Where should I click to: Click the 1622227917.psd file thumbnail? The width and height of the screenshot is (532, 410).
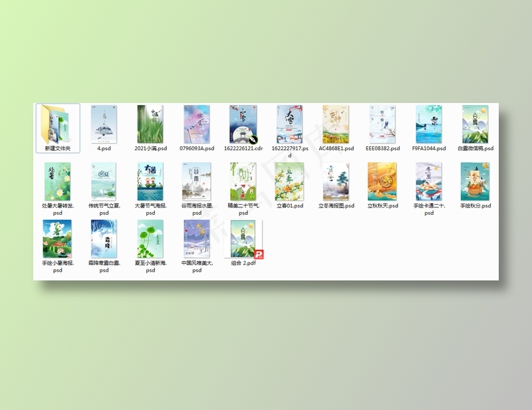click(x=289, y=124)
